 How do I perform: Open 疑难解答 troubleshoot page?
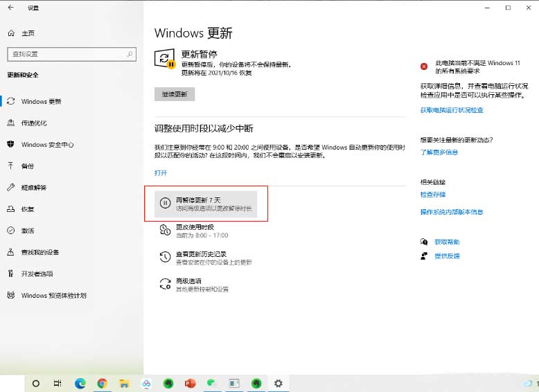[x=34, y=188]
